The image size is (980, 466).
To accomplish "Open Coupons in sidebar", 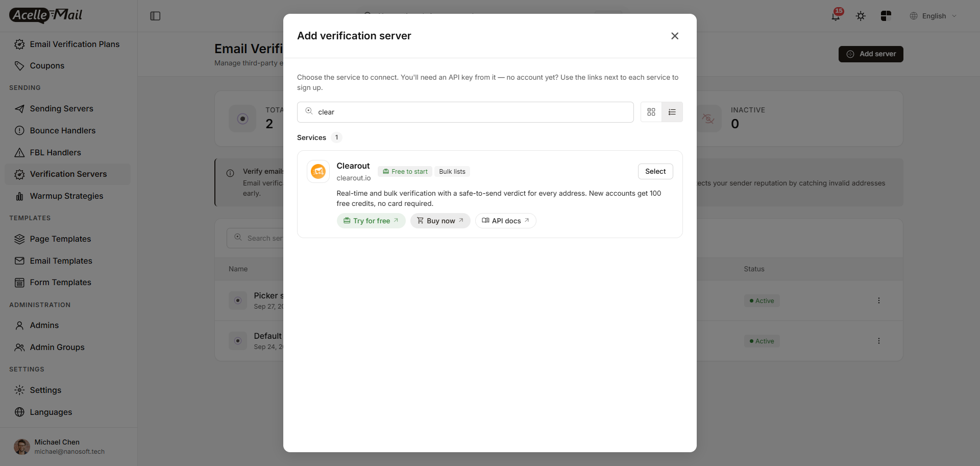I will pos(67,66).
